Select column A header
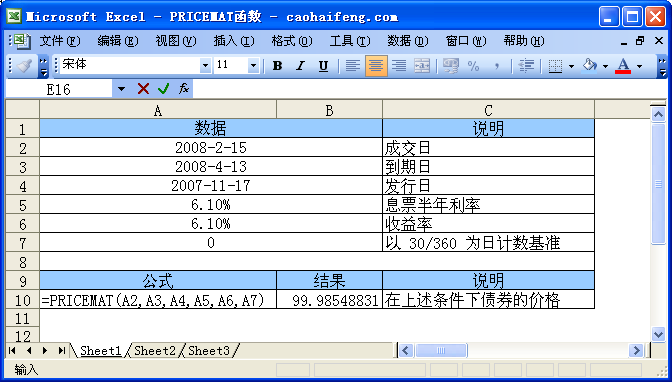672x382 pixels. tap(158, 110)
